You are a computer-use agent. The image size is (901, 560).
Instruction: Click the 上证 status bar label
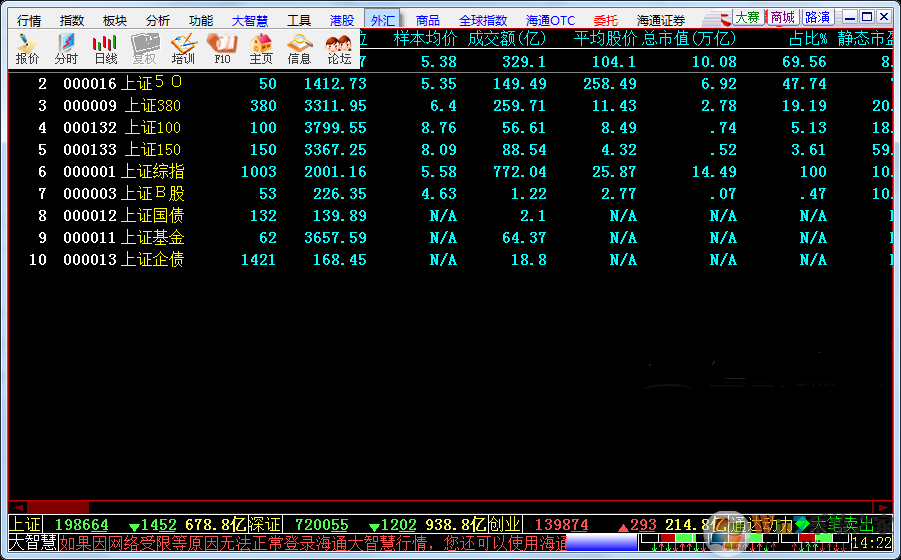[25, 524]
